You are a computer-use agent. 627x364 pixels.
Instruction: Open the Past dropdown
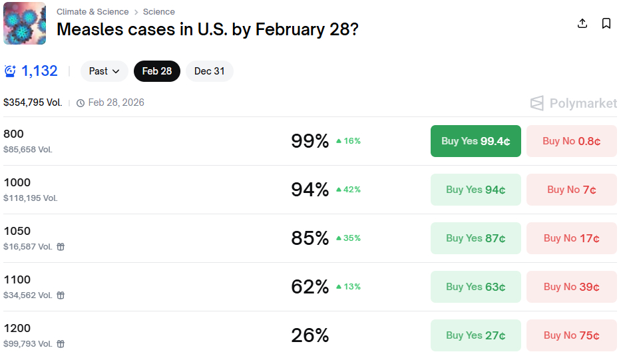click(104, 71)
